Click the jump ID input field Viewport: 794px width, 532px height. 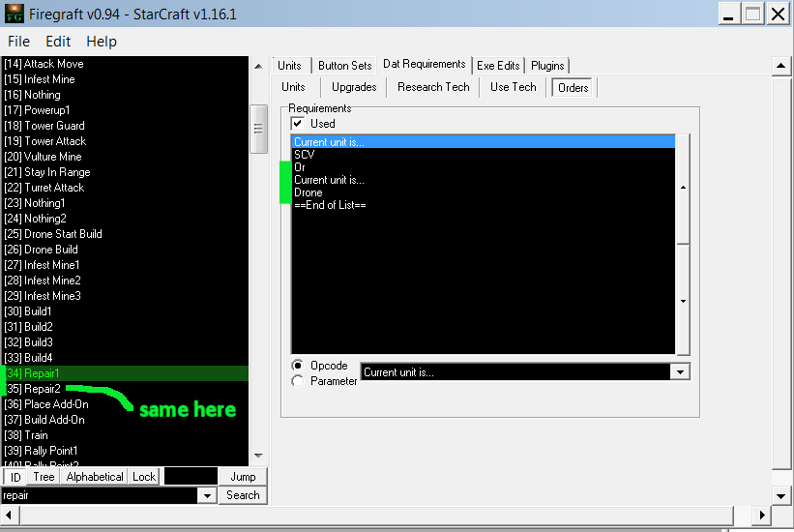click(191, 477)
